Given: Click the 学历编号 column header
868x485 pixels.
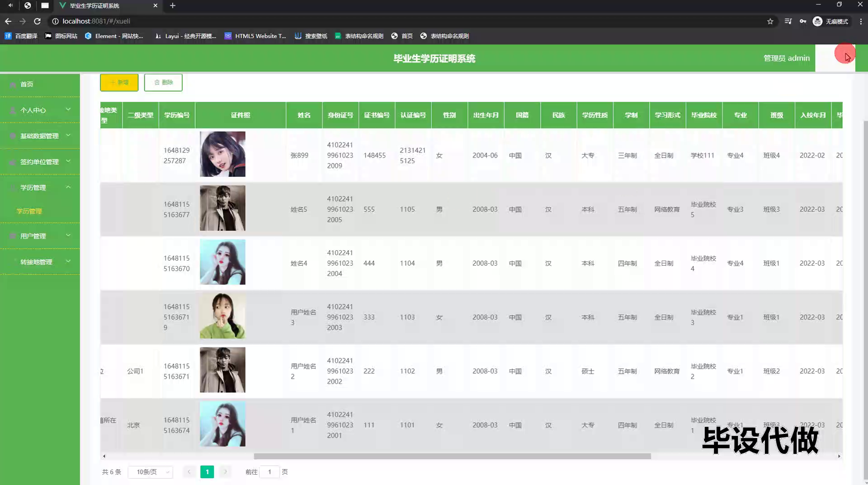Looking at the screenshot, I should point(177,115).
